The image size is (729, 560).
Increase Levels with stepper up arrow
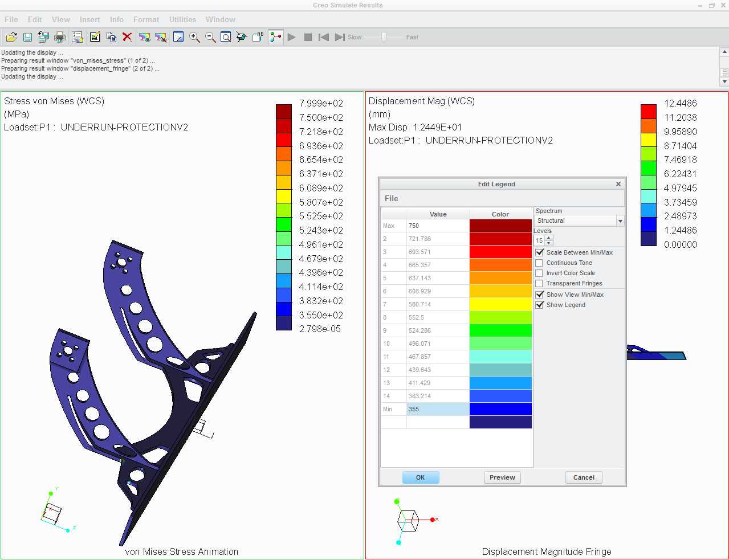tap(549, 238)
